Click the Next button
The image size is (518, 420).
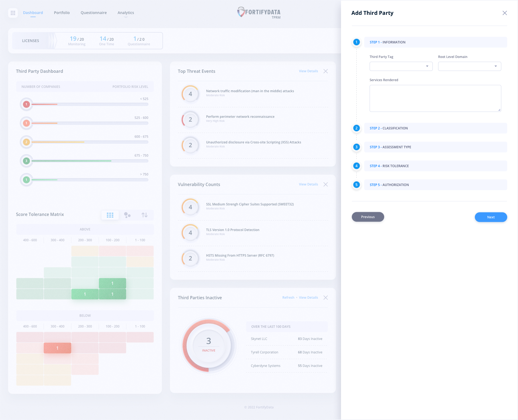491,217
